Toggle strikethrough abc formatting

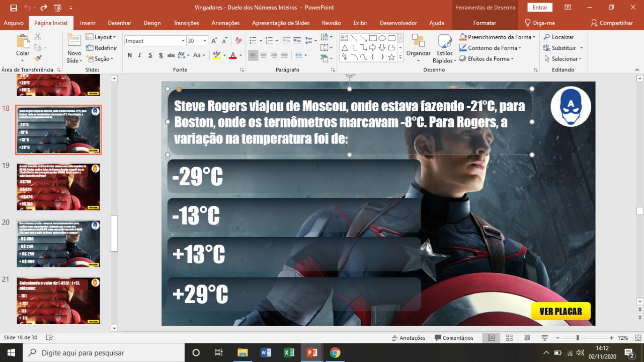point(171,55)
